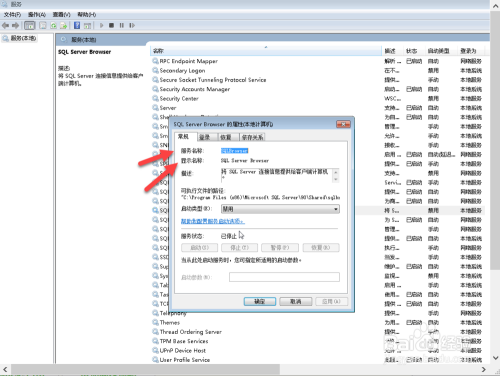Viewport: 500px width, 376px height.
Task: Open the Properties toolbar icon
Action: point(43,25)
